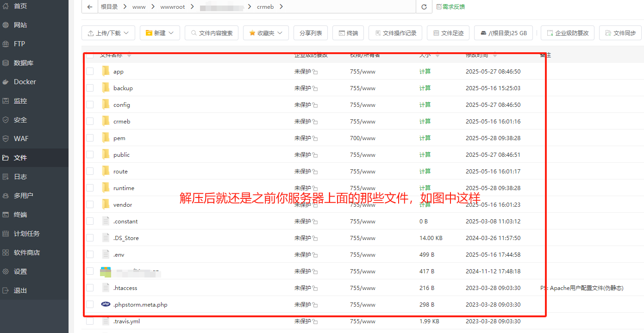Open the WAF sidebar section

click(21, 139)
